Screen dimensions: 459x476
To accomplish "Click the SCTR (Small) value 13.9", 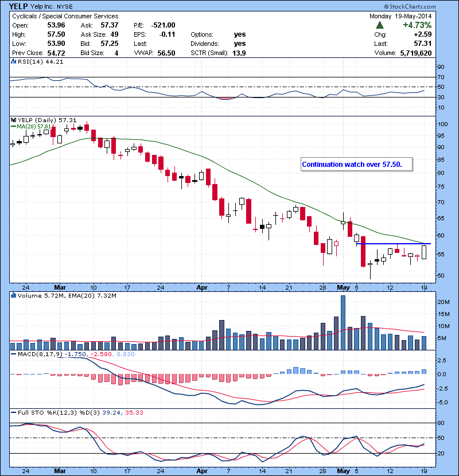I will pos(239,53).
